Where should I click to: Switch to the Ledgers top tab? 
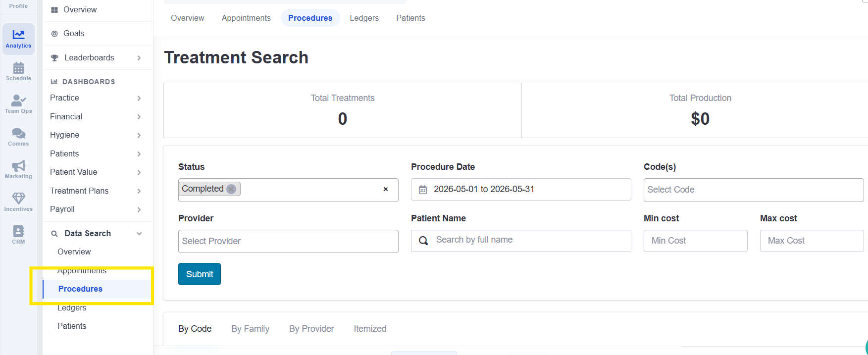364,18
